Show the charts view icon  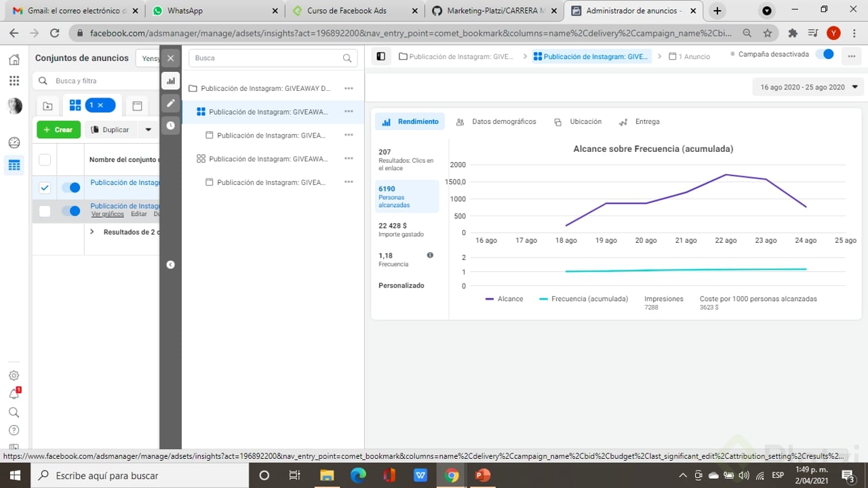click(x=170, y=81)
